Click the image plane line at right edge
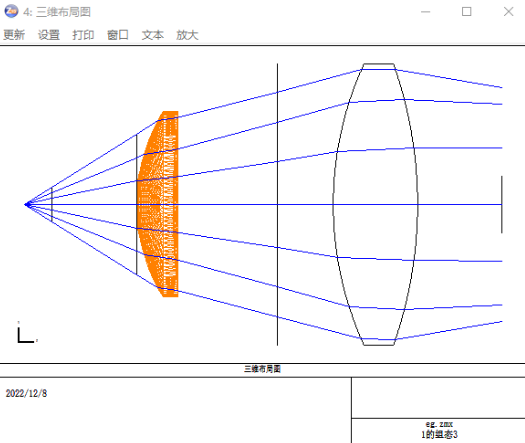Viewport: 525px width, 443px height. coord(502,204)
